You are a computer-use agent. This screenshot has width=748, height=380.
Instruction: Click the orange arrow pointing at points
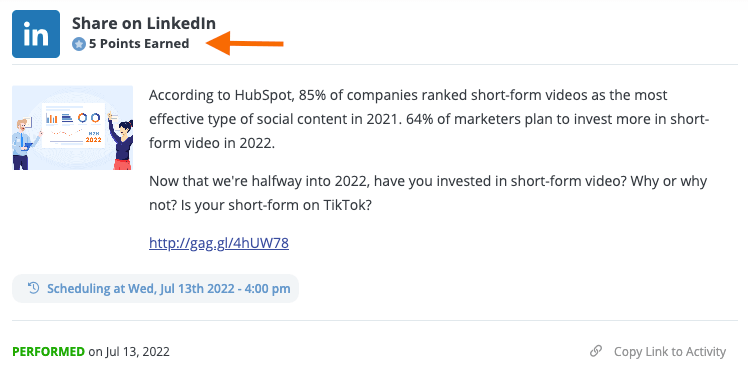(x=245, y=43)
